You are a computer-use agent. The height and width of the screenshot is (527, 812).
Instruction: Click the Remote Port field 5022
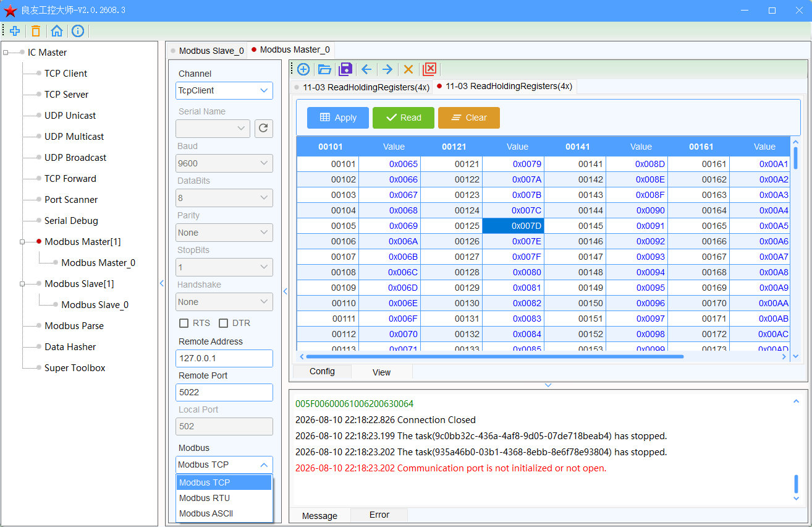[224, 392]
